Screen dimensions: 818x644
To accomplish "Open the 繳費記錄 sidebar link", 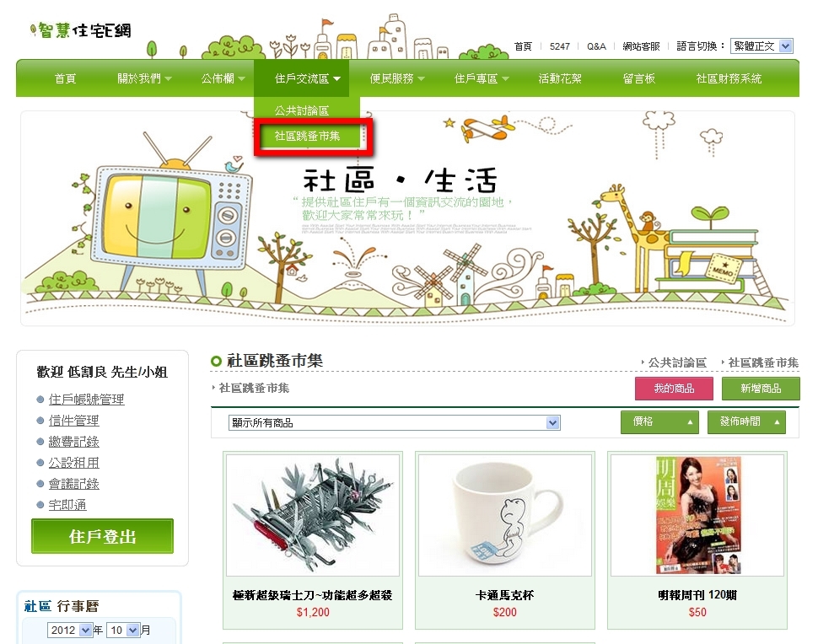I will 73,442.
